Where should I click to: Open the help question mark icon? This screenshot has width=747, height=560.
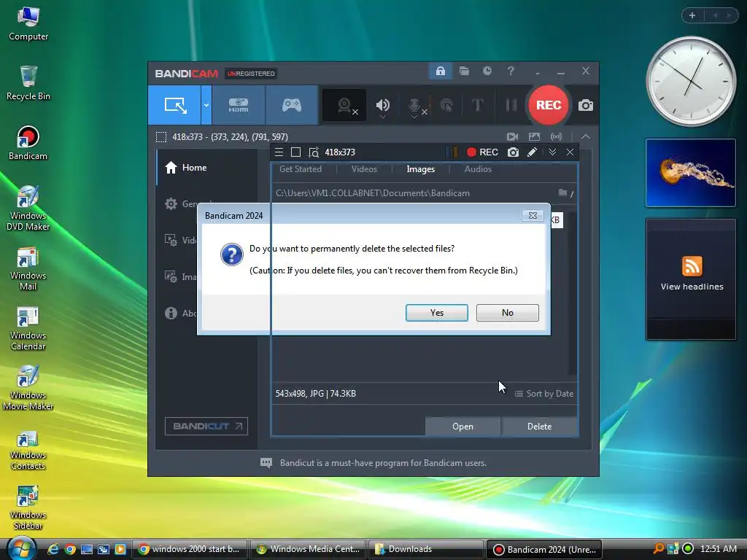511,71
